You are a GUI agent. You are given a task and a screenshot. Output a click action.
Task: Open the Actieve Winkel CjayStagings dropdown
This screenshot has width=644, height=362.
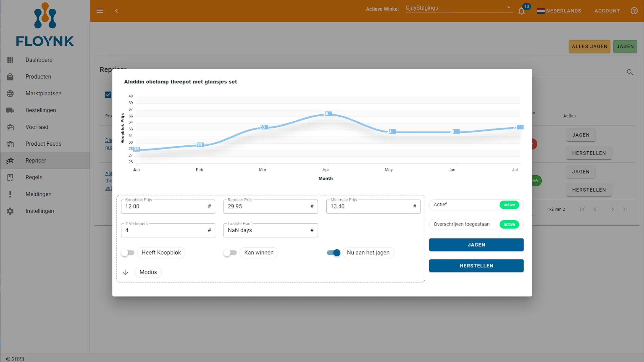tap(459, 8)
